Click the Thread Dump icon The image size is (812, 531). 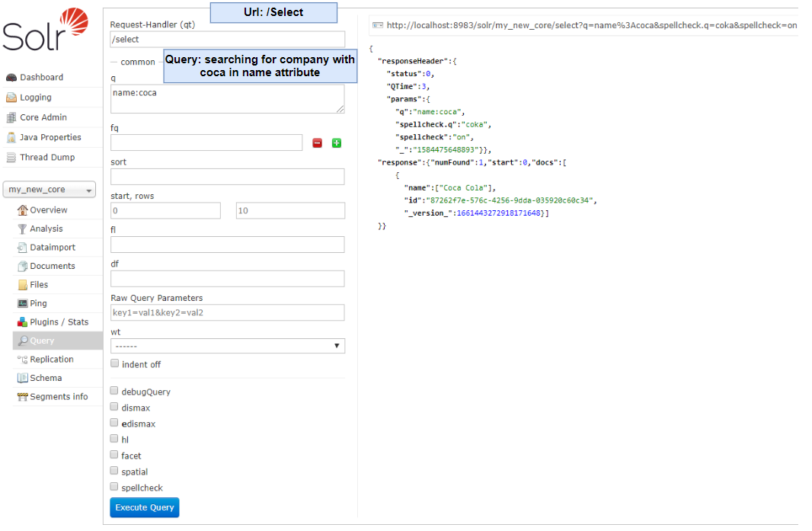[11, 158]
